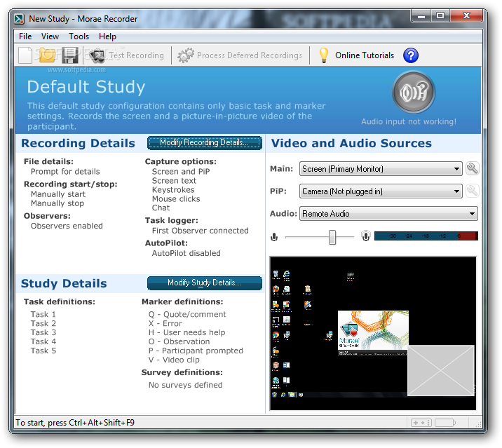Click 'Chat' capture option

pos(161,208)
